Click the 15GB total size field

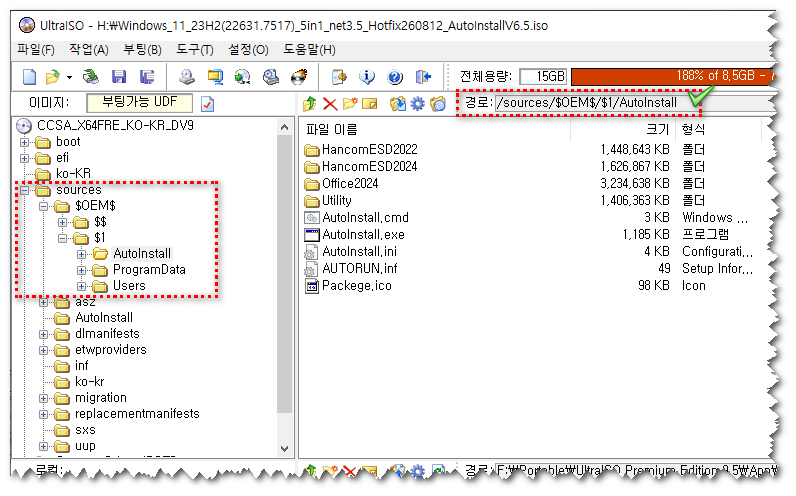(x=543, y=76)
